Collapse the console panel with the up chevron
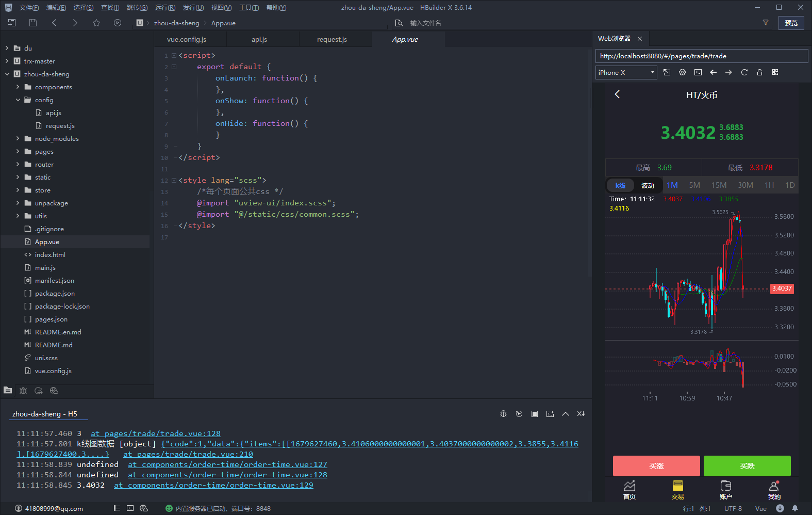The image size is (812, 515). tap(566, 414)
